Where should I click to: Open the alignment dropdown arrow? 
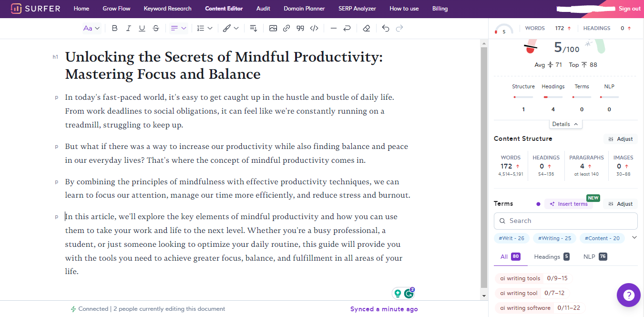(184, 28)
